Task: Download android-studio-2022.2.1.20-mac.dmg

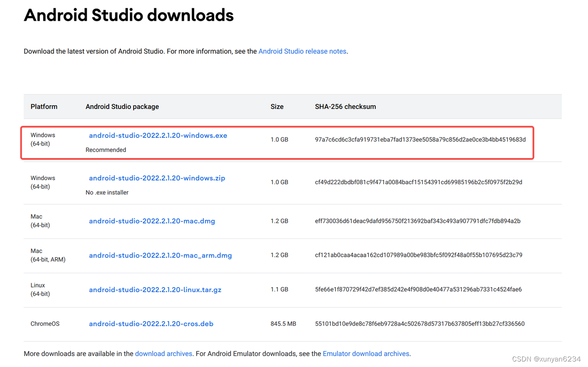Action: pos(152,221)
